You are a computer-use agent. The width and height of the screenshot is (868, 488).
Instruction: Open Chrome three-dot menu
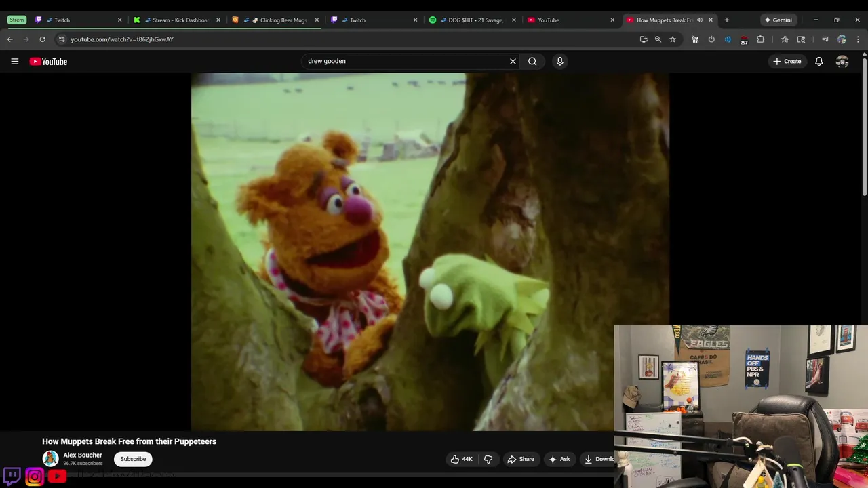[x=858, y=39]
